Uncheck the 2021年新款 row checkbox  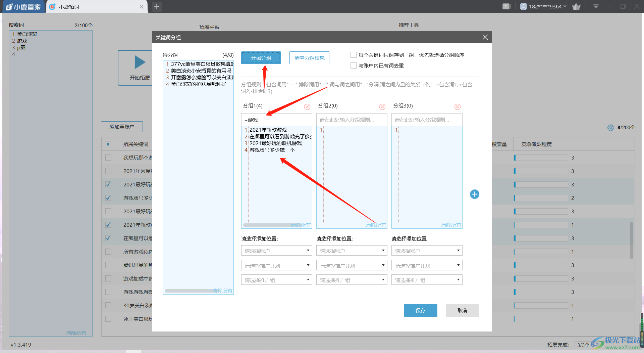point(108,225)
